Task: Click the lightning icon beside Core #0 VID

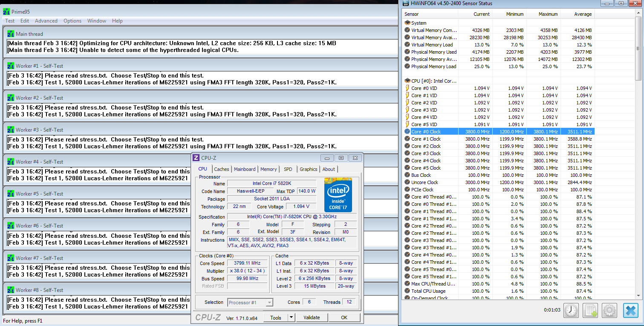Action: pos(407,88)
